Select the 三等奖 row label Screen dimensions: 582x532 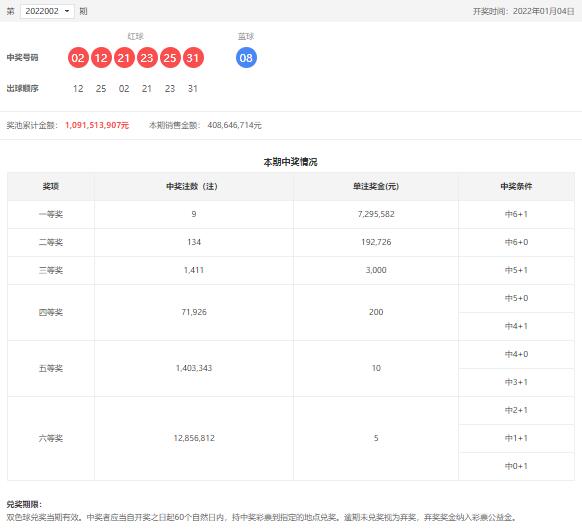point(51,270)
